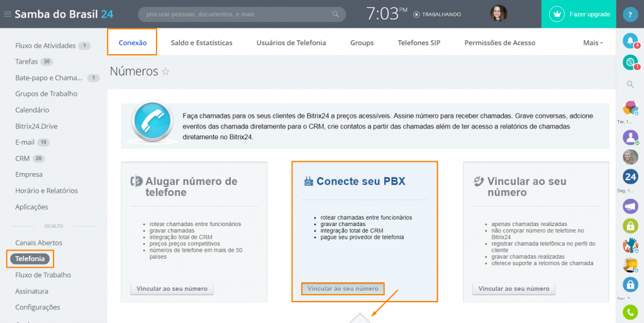Open E-mail in the left menu
The width and height of the screenshot is (644, 323).
click(25, 142)
